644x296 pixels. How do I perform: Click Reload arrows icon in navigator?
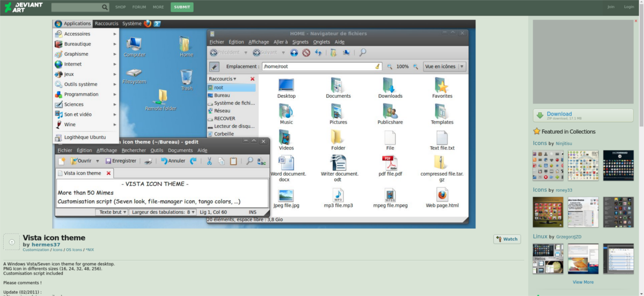coord(318,53)
